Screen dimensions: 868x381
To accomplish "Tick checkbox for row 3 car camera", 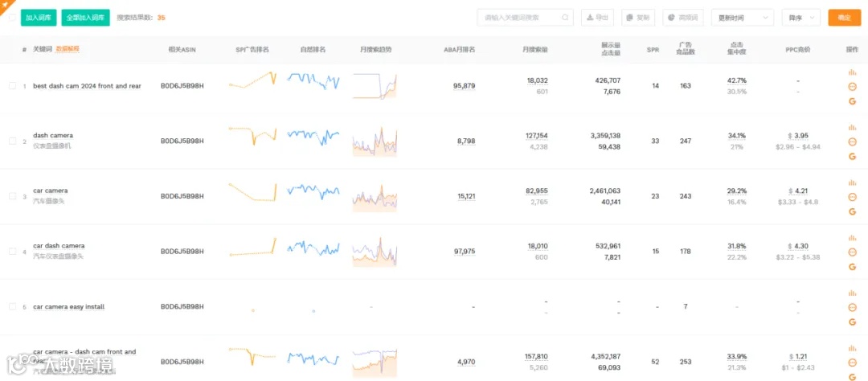I will coord(12,196).
